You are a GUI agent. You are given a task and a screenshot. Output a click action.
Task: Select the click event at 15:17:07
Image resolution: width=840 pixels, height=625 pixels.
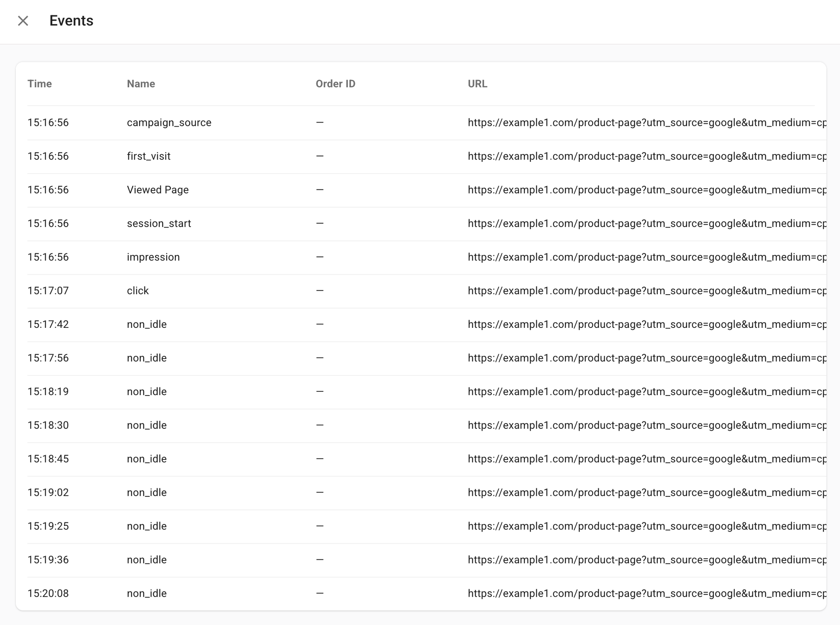[x=137, y=291]
